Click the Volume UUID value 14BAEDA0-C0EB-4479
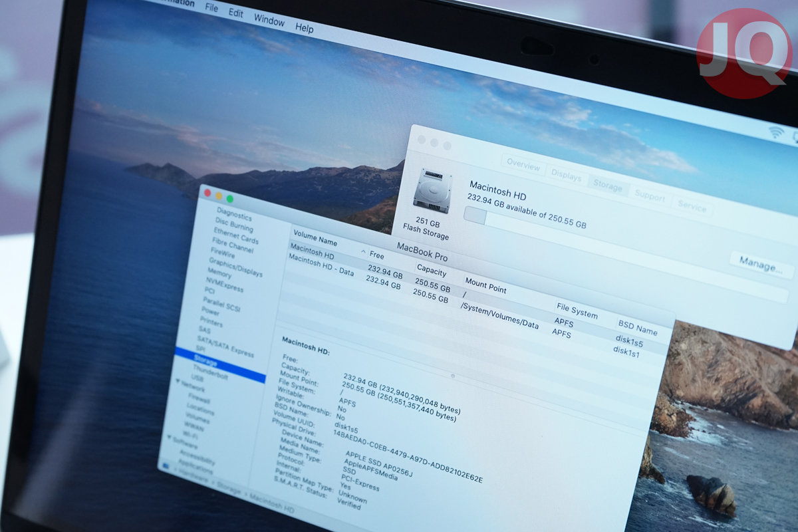The height and width of the screenshot is (532, 798). (408, 455)
